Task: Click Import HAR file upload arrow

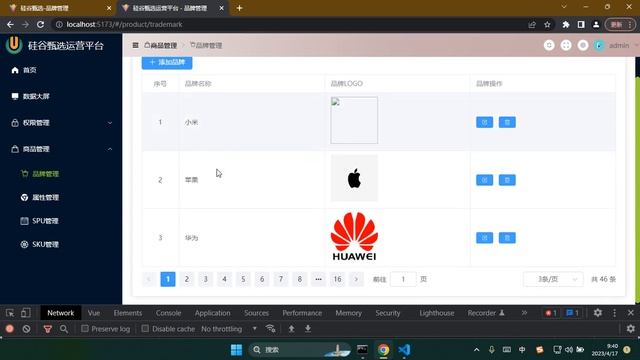Action: coord(291,329)
